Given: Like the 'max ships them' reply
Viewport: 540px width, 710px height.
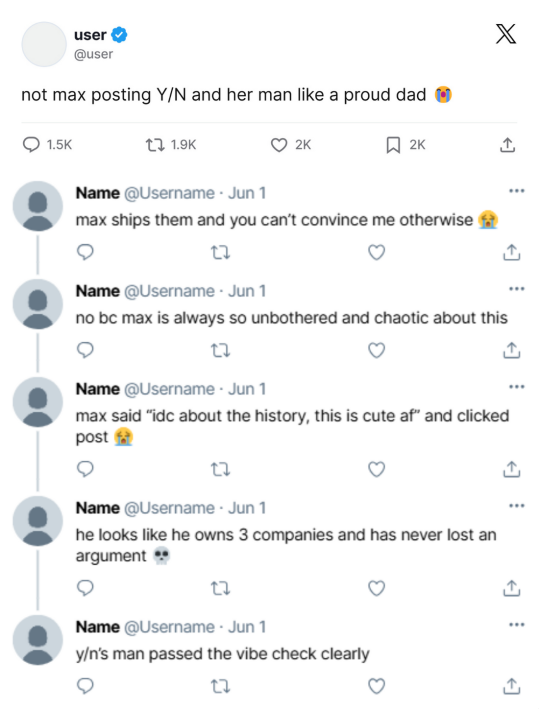Looking at the screenshot, I should point(377,252).
